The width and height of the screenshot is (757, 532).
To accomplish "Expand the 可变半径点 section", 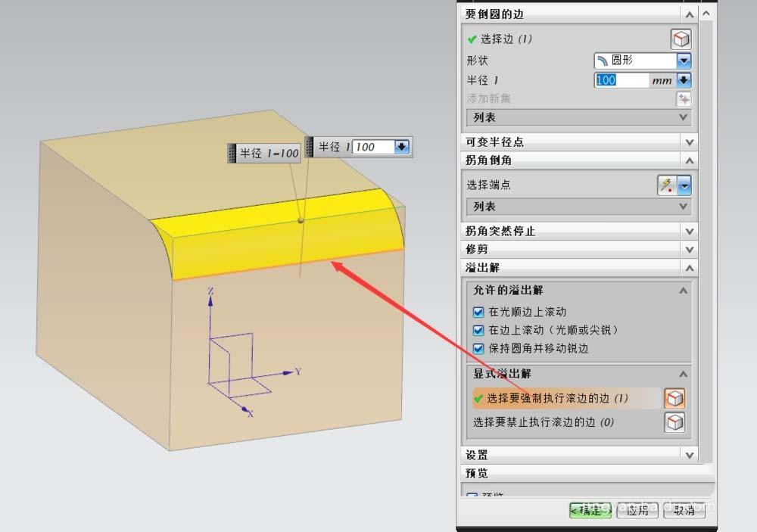I will click(687, 142).
